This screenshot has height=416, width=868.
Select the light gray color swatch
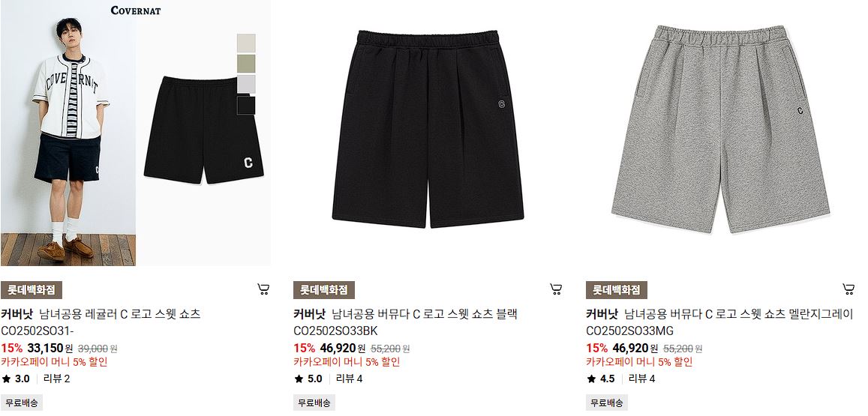point(246,84)
